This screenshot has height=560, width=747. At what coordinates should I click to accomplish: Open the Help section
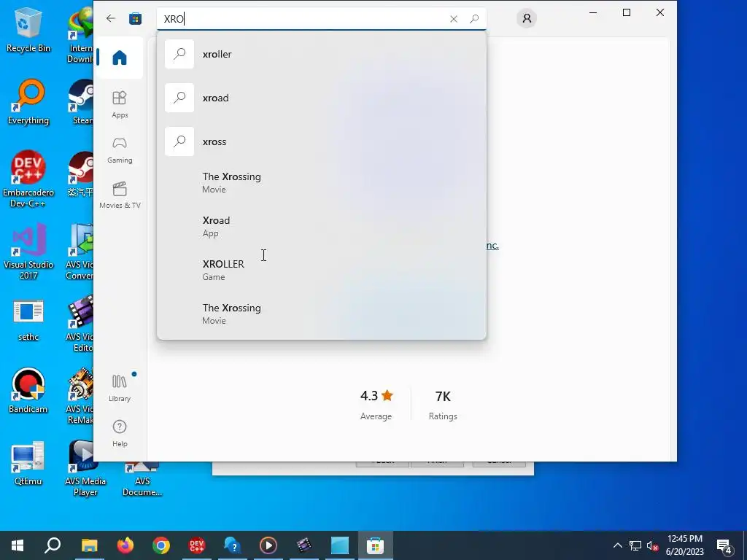coord(120,433)
